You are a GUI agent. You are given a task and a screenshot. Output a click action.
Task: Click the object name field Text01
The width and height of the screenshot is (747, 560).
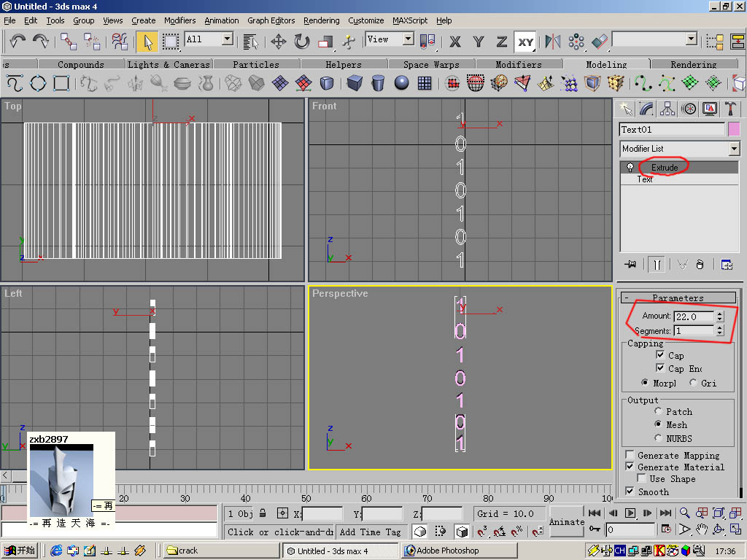click(672, 129)
